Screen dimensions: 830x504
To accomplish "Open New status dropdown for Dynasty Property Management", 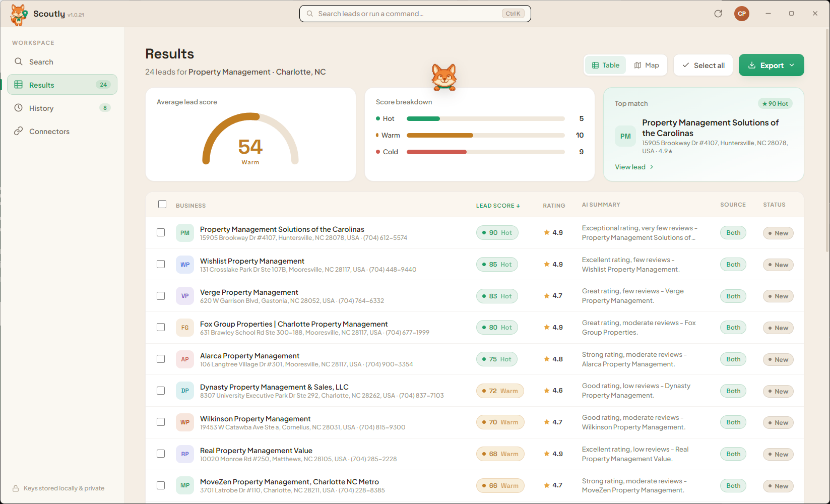I will coord(778,391).
